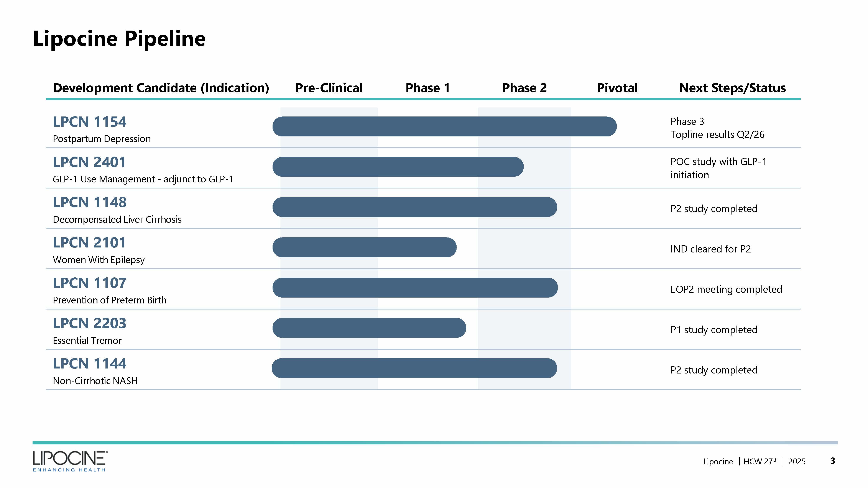This screenshot has width=868, height=488.
Task: Select the Phase 2 column header
Action: click(524, 88)
